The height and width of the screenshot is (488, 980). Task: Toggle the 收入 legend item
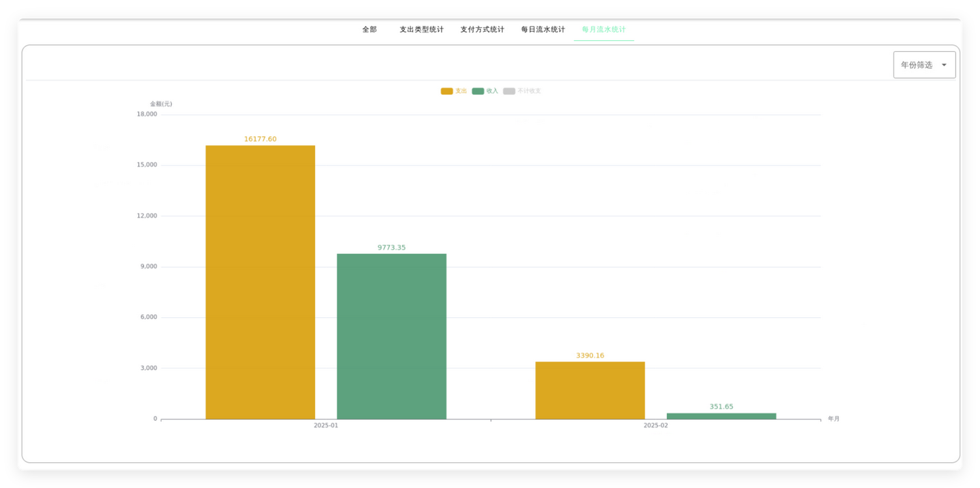coord(485,90)
